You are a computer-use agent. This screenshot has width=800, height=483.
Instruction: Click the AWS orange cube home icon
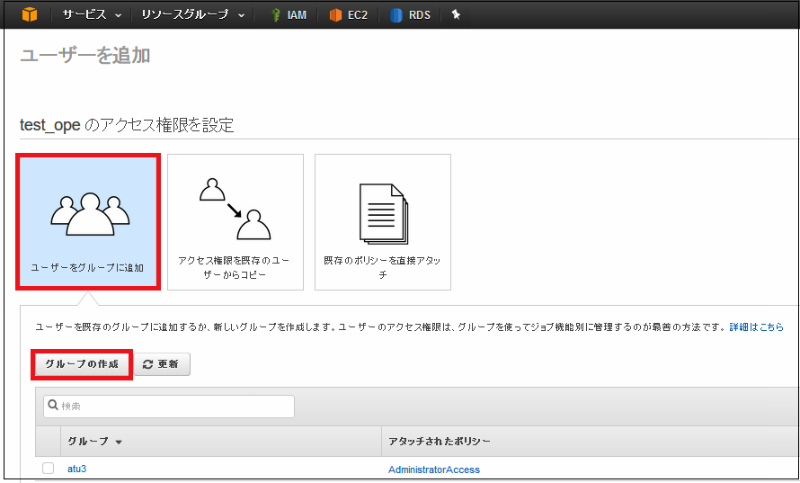tap(30, 15)
